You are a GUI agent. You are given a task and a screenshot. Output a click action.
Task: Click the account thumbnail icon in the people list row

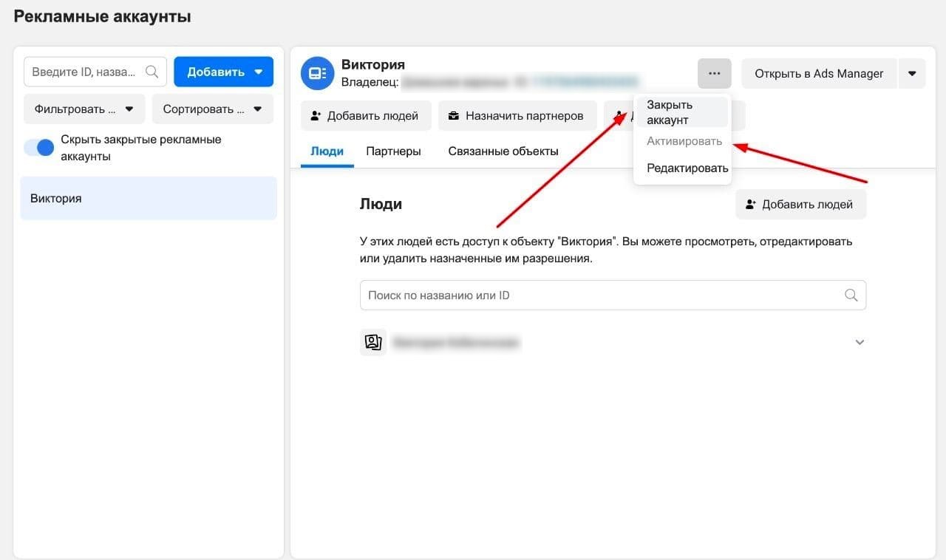point(373,341)
